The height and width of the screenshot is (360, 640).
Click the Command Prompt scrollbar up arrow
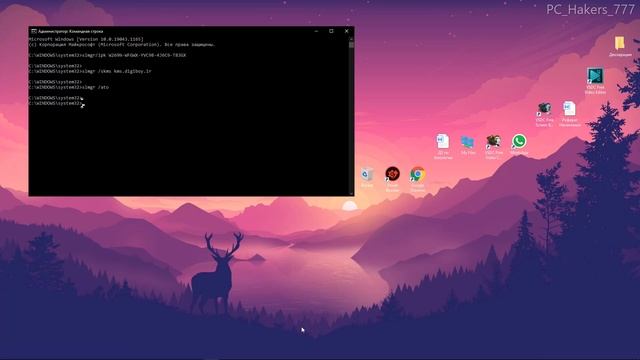(351, 39)
